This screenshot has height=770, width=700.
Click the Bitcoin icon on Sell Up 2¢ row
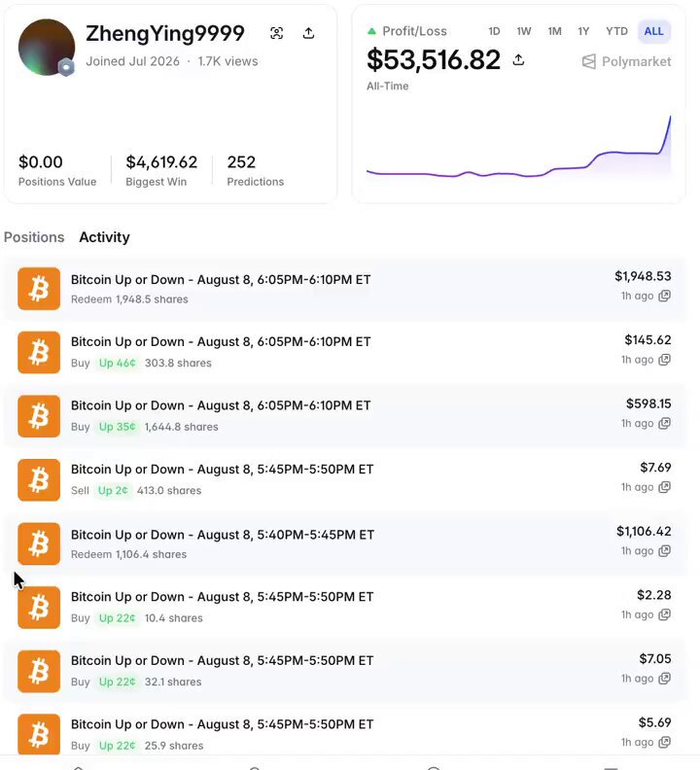coord(39,480)
